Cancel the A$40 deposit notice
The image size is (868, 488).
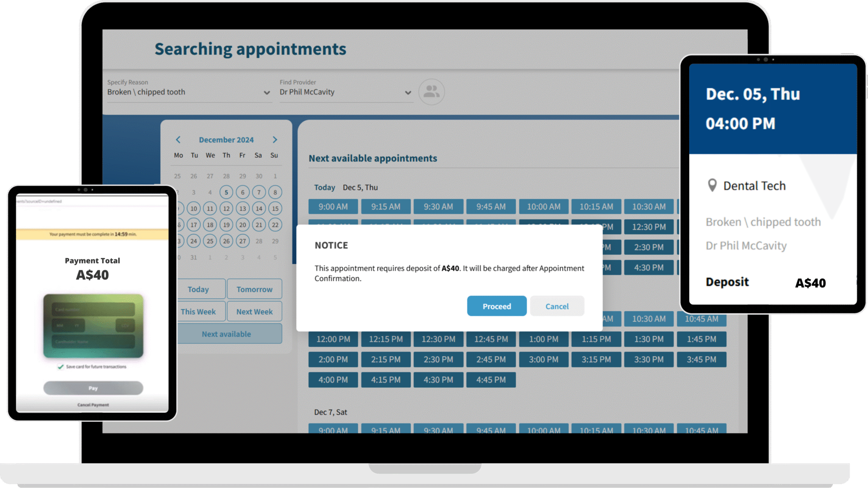(x=557, y=306)
